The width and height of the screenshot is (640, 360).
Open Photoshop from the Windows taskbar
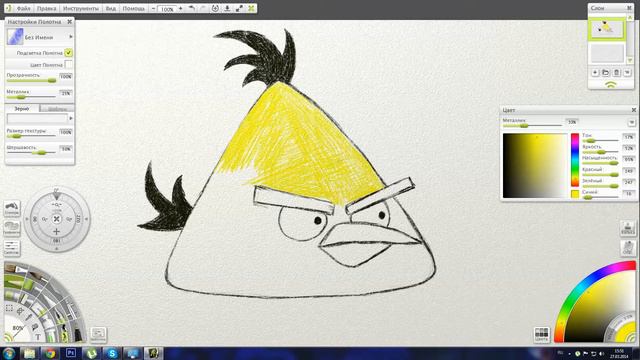click(71, 353)
